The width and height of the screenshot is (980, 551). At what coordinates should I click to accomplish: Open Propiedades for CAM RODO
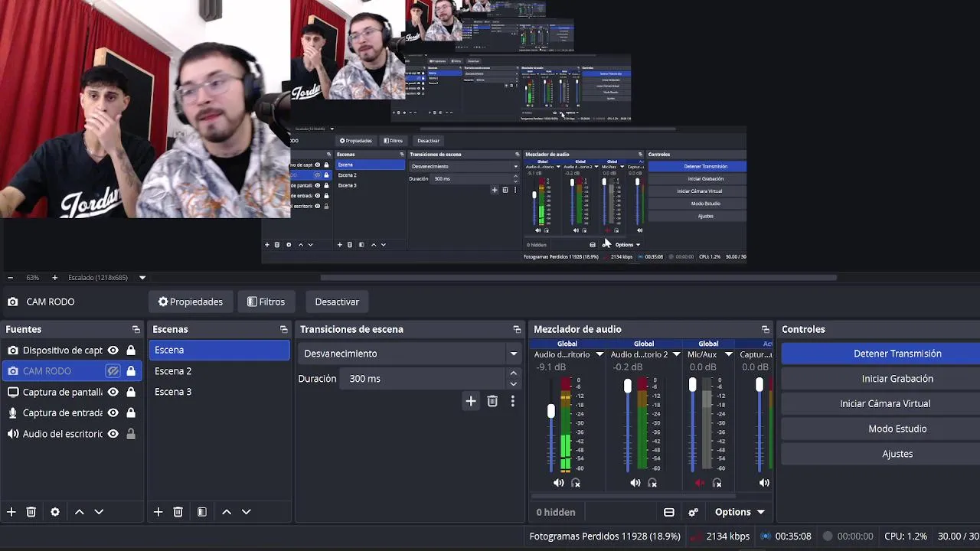191,302
